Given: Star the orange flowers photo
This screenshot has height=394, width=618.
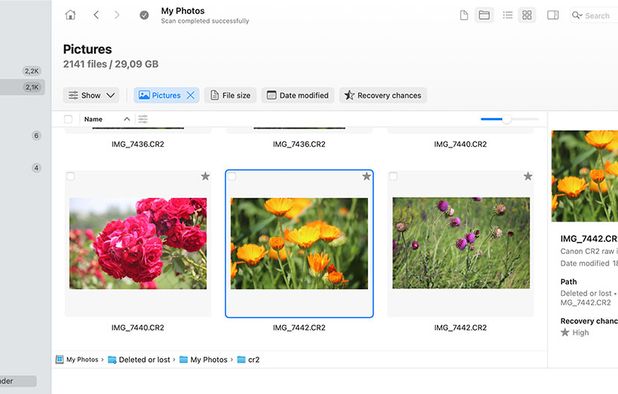Looking at the screenshot, I should [x=367, y=176].
